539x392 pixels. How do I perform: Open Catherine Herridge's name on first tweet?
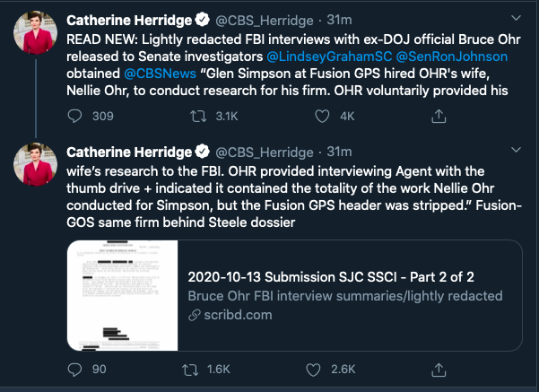pyautogui.click(x=128, y=17)
